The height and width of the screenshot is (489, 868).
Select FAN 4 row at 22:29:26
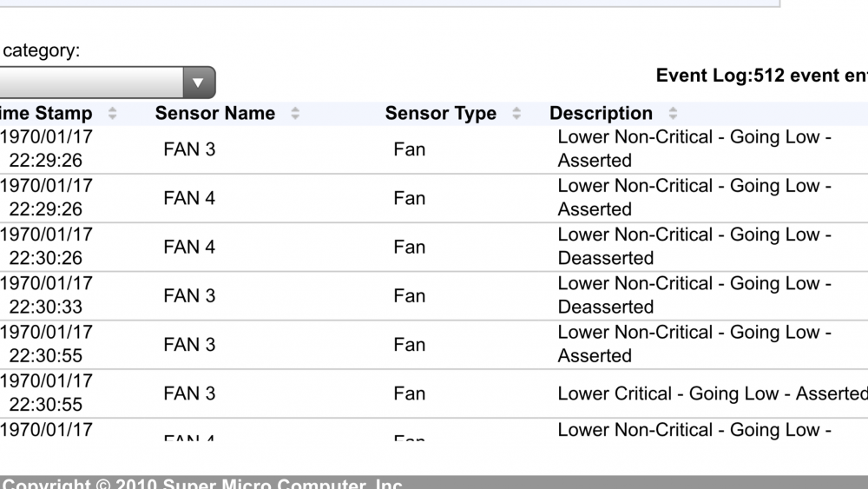point(434,198)
